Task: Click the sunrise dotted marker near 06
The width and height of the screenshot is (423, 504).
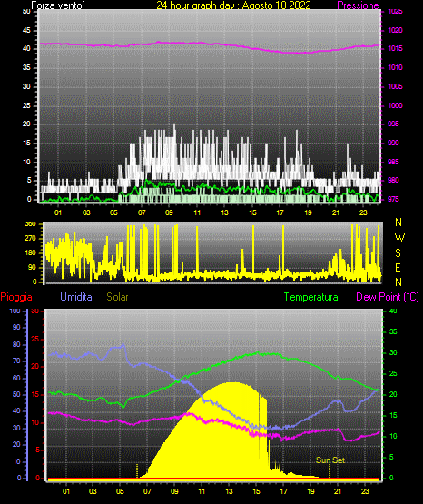Action: click(x=137, y=471)
